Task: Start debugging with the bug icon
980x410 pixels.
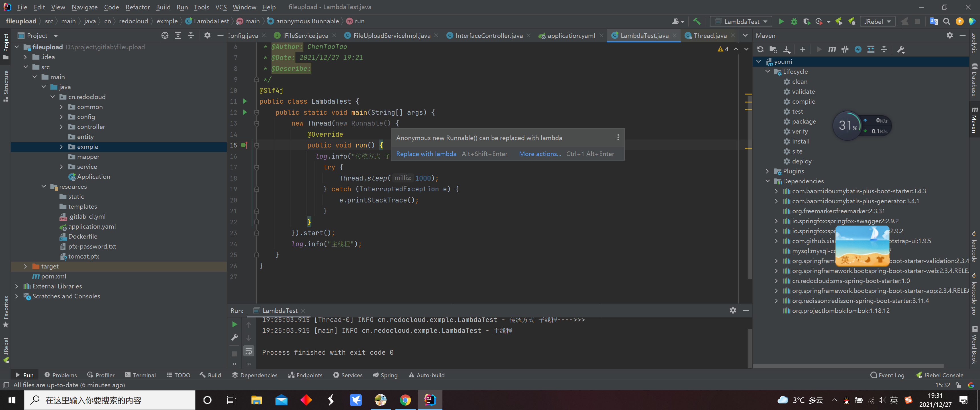Action: (794, 22)
